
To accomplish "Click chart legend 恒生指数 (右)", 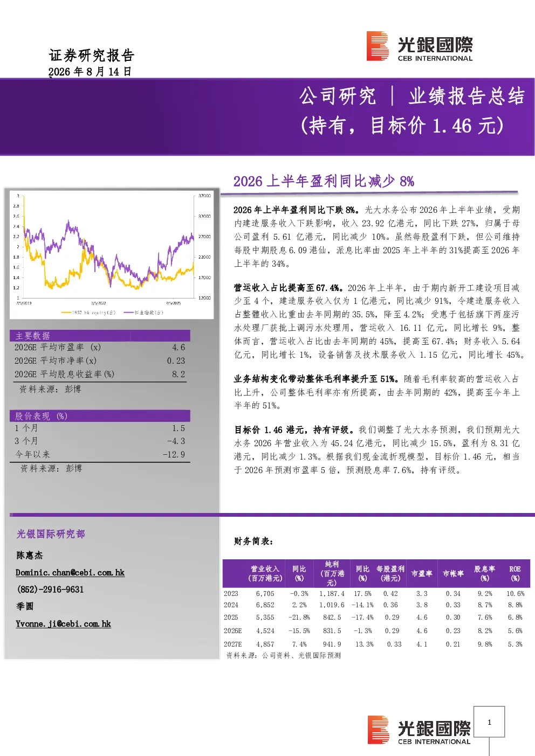I will tap(143, 313).
